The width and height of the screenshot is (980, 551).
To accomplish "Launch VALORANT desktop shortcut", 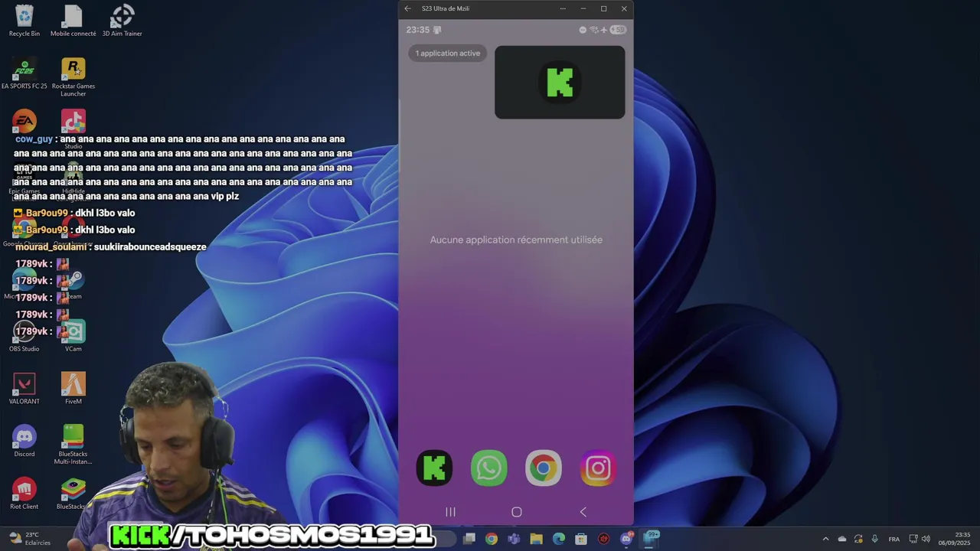I will (24, 390).
